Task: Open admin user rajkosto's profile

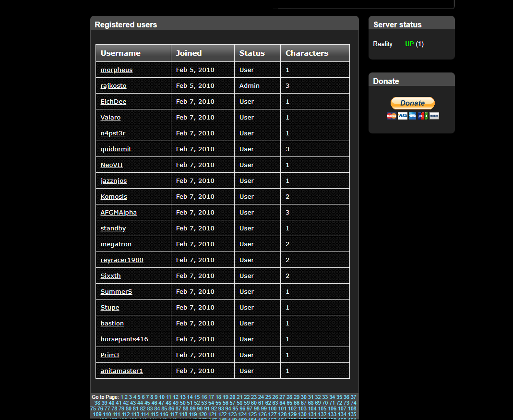Action: click(113, 85)
